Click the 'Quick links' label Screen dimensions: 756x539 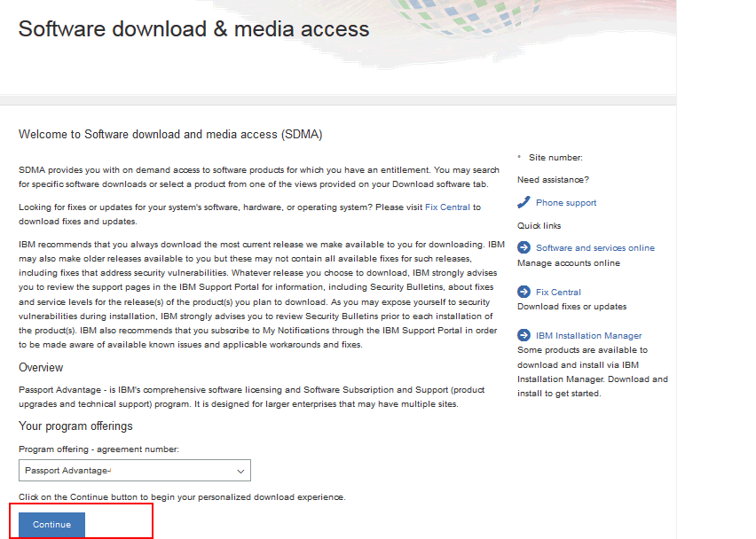coord(539,225)
